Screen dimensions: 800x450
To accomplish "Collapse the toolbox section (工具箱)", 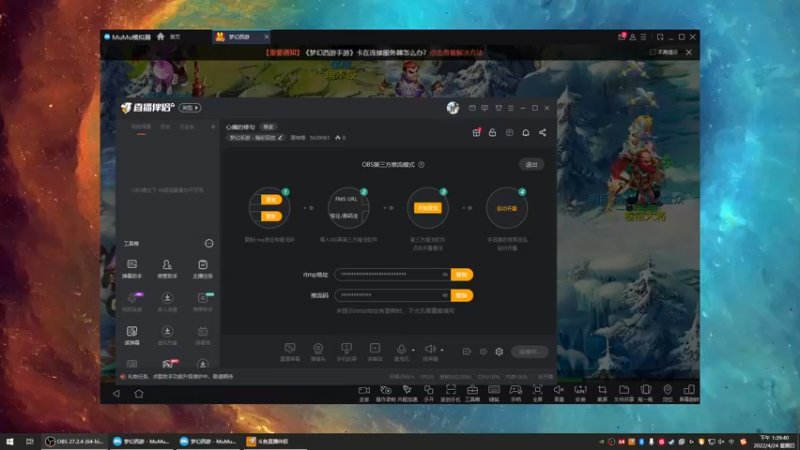I will click(209, 243).
